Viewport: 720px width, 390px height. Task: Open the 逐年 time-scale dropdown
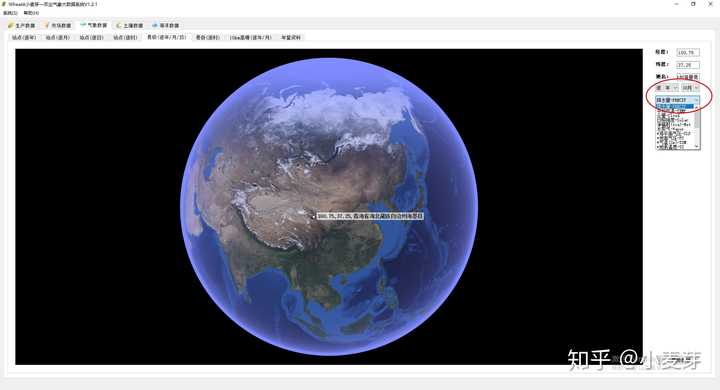click(667, 87)
